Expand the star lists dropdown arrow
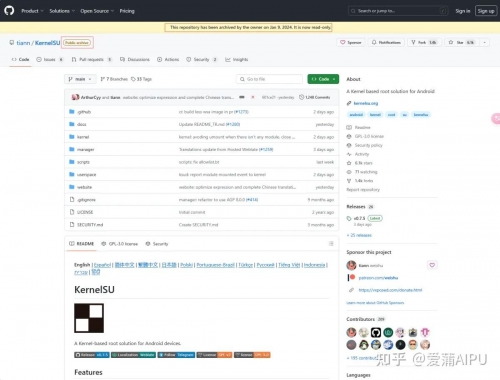Image resolution: width=500 pixels, height=380 pixels. [x=484, y=42]
